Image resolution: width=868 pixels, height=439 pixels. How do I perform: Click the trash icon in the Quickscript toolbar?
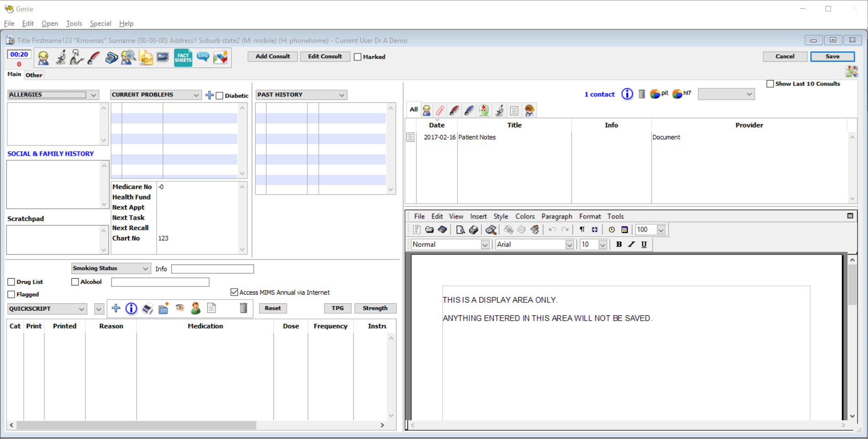pyautogui.click(x=243, y=308)
